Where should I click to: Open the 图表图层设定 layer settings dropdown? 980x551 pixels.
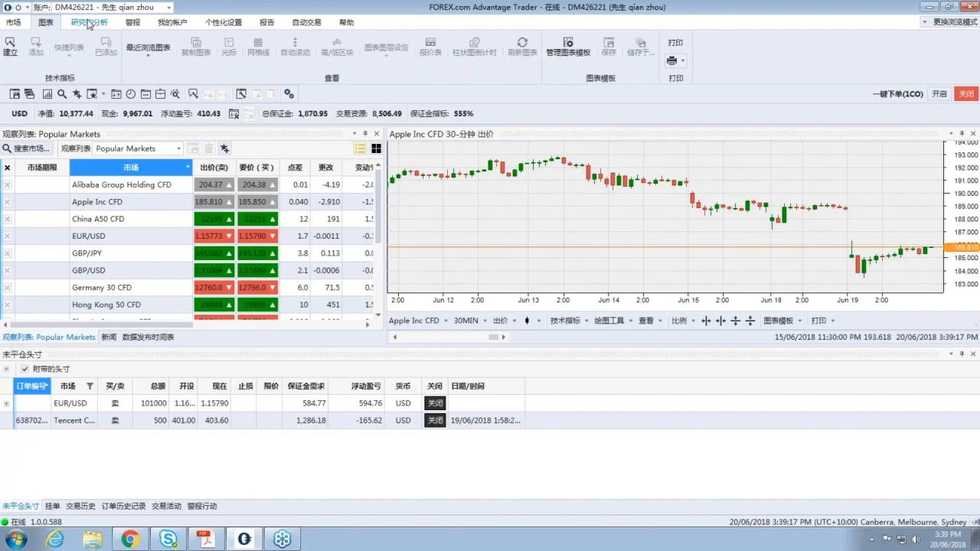[386, 50]
